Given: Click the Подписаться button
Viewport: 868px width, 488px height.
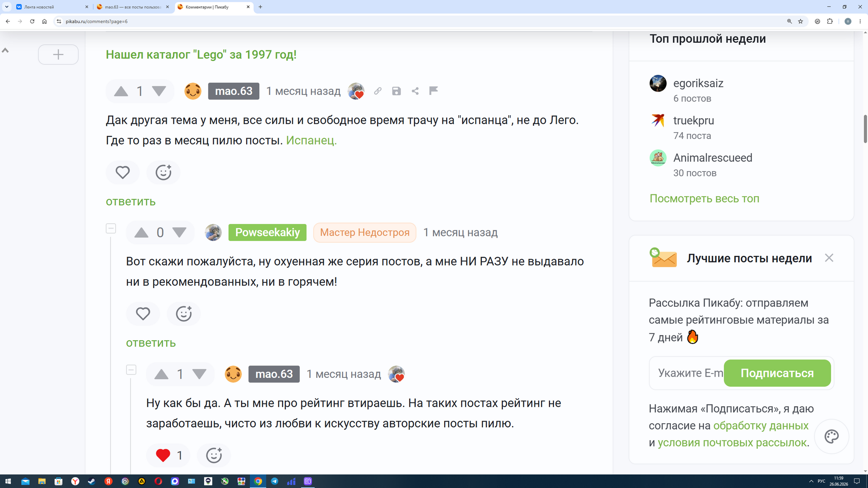Looking at the screenshot, I should [777, 373].
